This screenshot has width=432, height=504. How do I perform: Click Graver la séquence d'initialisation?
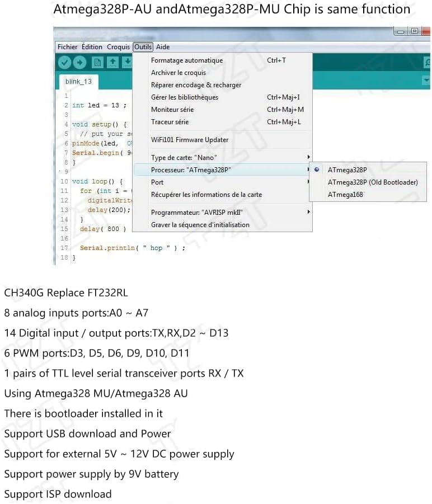200,225
